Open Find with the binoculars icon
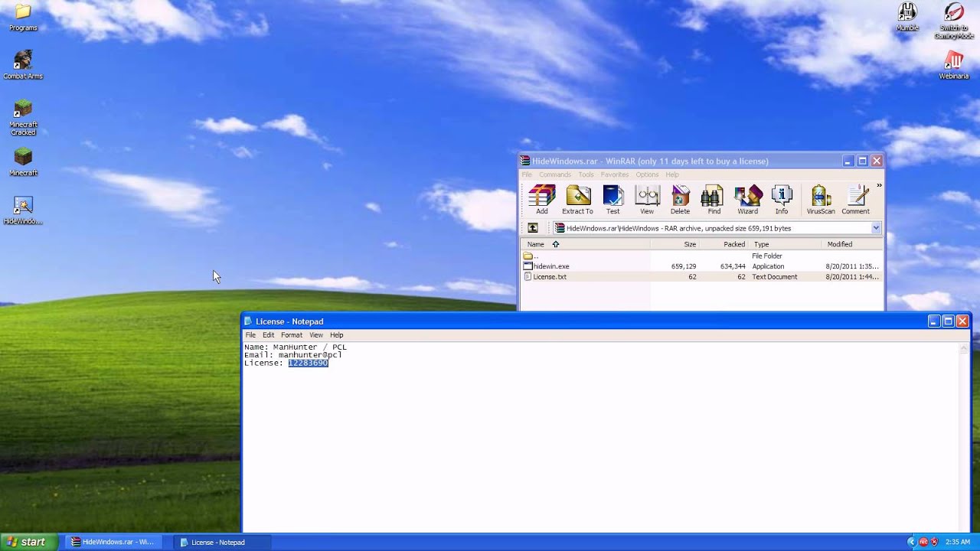The width and height of the screenshot is (980, 551). pos(714,200)
